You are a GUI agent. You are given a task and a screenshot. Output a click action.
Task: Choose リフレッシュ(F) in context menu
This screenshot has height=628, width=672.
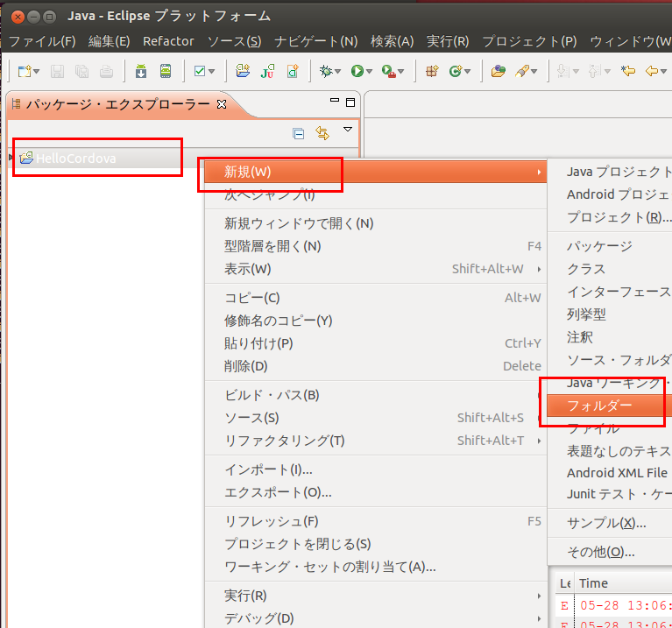pyautogui.click(x=376, y=521)
